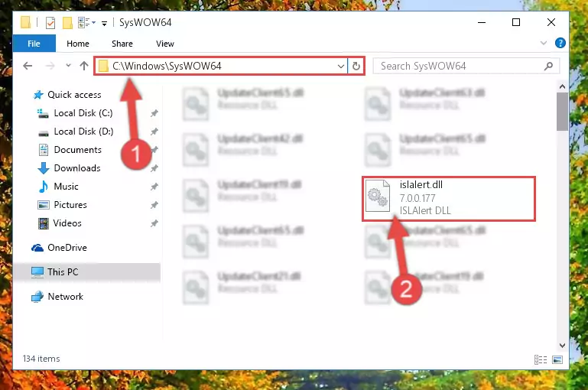Image resolution: width=588 pixels, height=390 pixels.
Task: Expand the ribbon with the chevron
Action: click(544, 43)
